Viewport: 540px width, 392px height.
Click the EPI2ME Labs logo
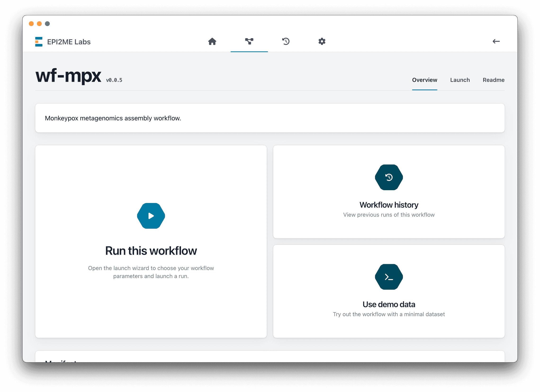[x=39, y=41]
